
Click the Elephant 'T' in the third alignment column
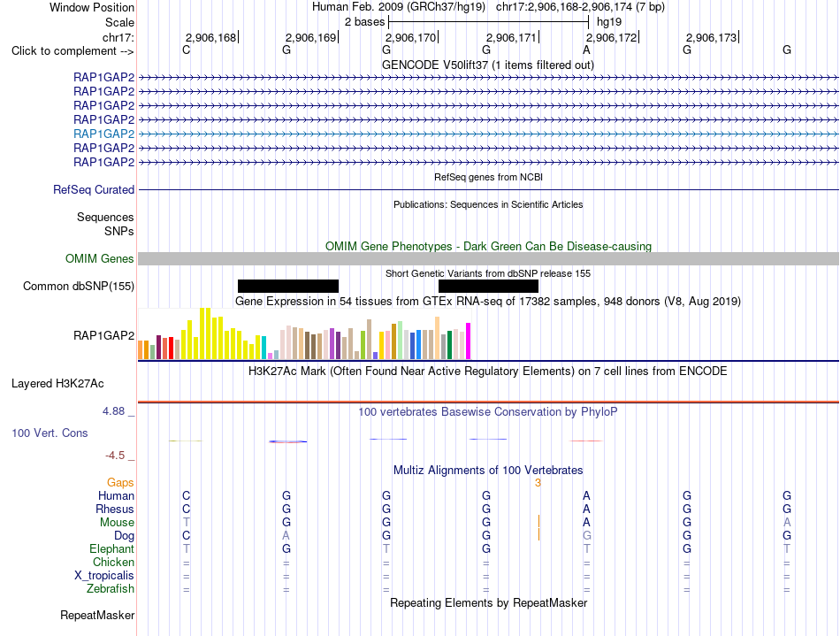(386, 549)
